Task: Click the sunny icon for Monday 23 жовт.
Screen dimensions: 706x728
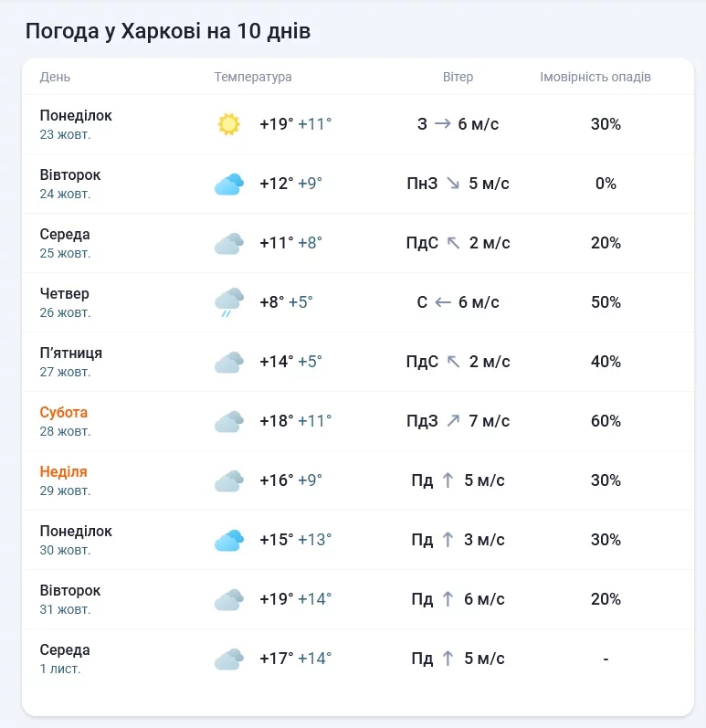Action: pos(228,124)
